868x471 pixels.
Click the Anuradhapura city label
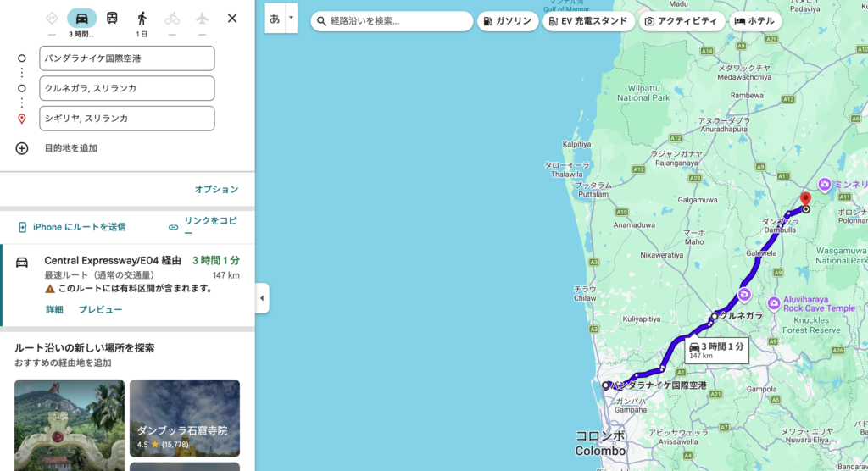pos(724,125)
